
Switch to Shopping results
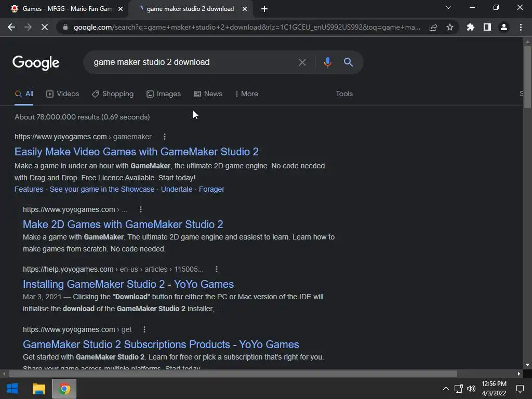tap(113, 94)
